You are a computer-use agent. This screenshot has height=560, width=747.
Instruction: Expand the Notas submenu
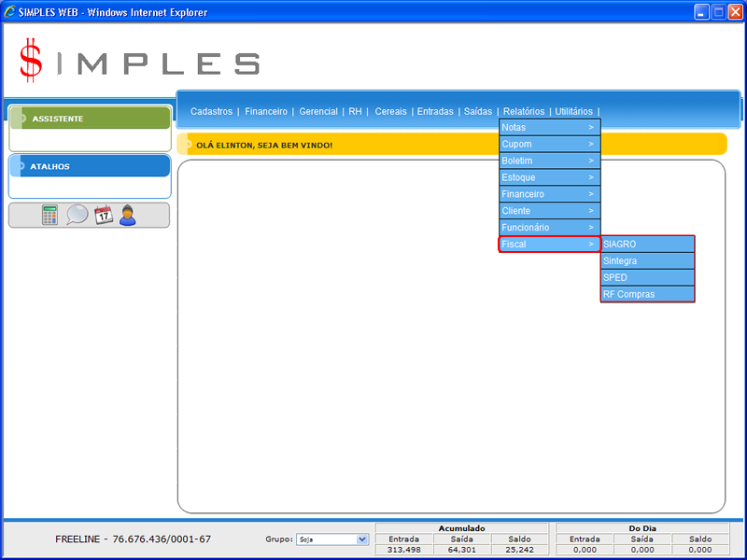tap(548, 127)
